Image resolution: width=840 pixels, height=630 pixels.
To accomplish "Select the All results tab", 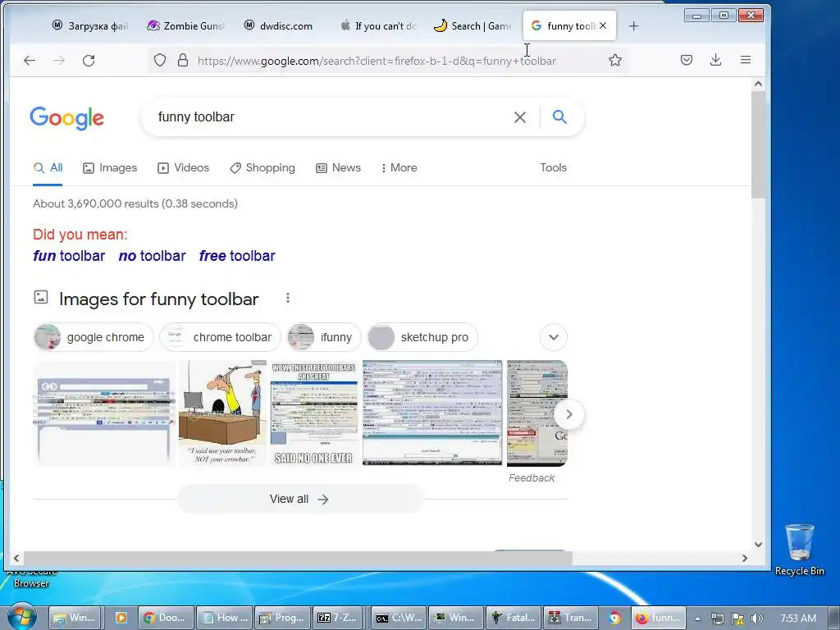I will [x=48, y=167].
